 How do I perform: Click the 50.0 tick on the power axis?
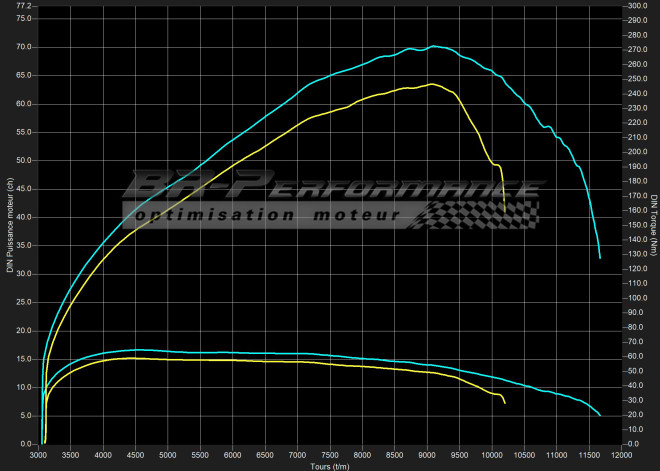[23, 160]
